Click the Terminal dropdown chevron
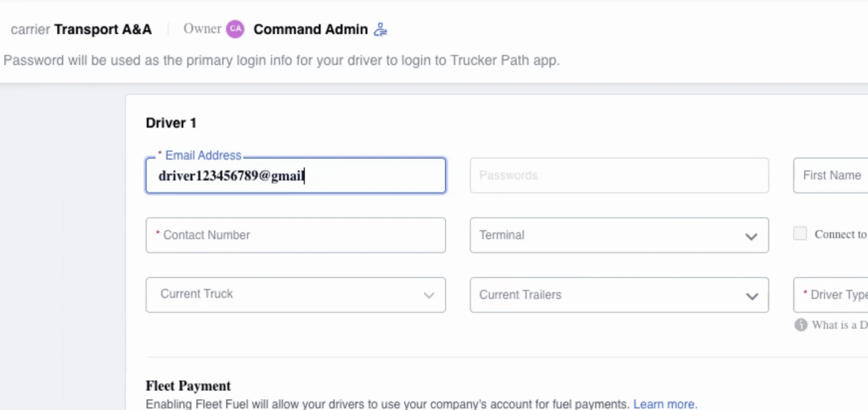The image size is (868, 410). pyautogui.click(x=751, y=235)
